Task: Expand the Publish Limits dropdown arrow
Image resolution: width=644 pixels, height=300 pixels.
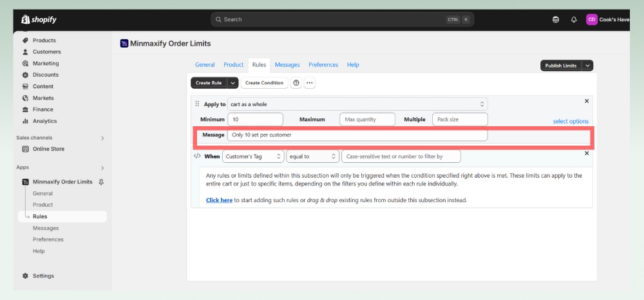Action: coord(588,66)
